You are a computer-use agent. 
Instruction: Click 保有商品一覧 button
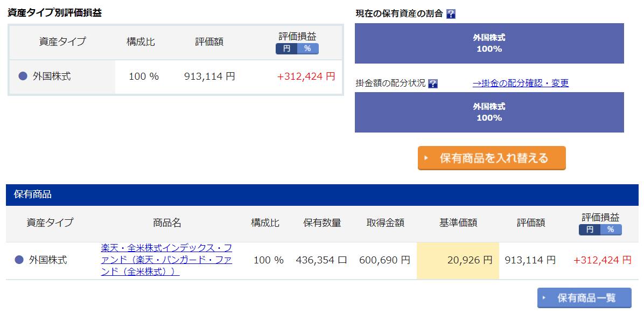584,298
